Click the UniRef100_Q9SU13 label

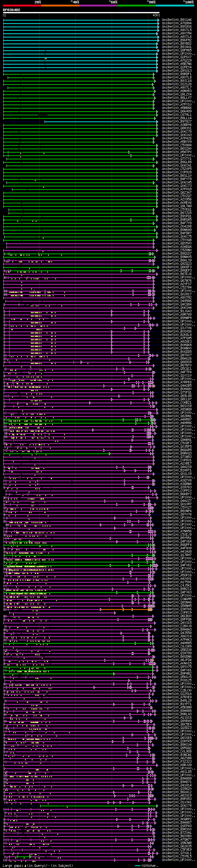tap(177, 71)
